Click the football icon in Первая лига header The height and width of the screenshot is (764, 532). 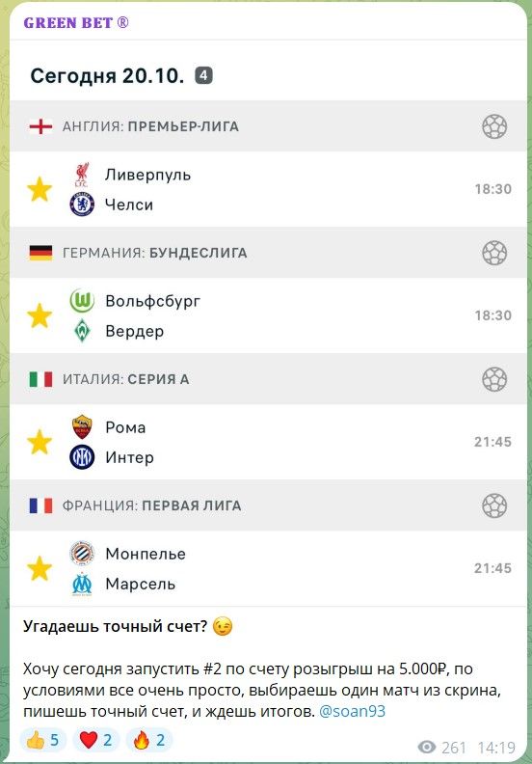click(x=494, y=505)
